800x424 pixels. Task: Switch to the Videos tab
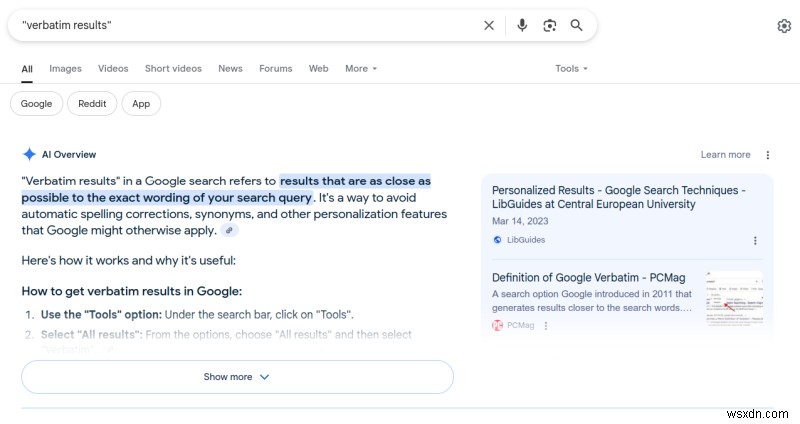click(113, 68)
